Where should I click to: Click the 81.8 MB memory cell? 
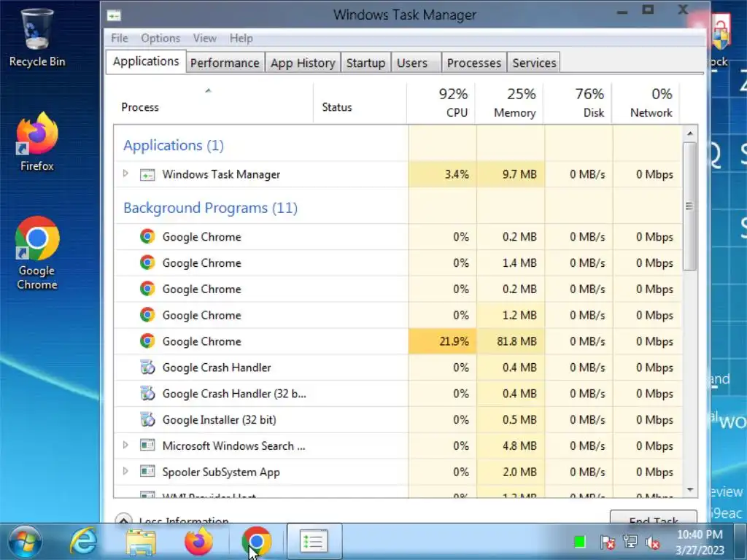tap(510, 341)
